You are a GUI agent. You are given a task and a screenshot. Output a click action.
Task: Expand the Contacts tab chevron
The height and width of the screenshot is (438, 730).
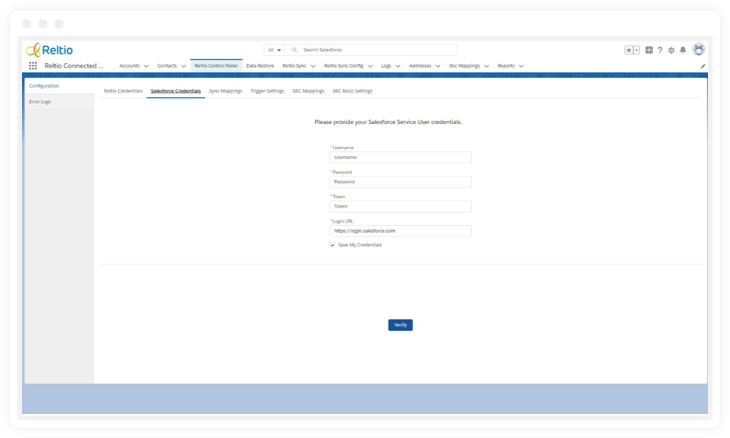pyautogui.click(x=183, y=66)
